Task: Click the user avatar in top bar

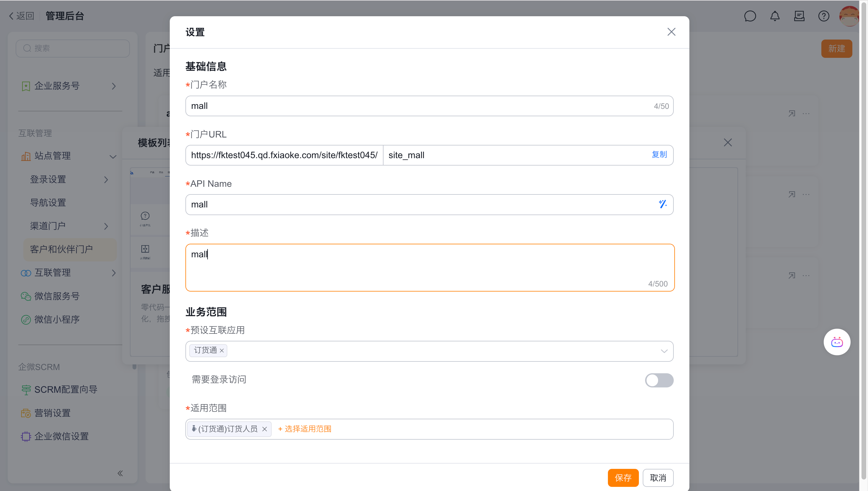Action: coord(849,16)
